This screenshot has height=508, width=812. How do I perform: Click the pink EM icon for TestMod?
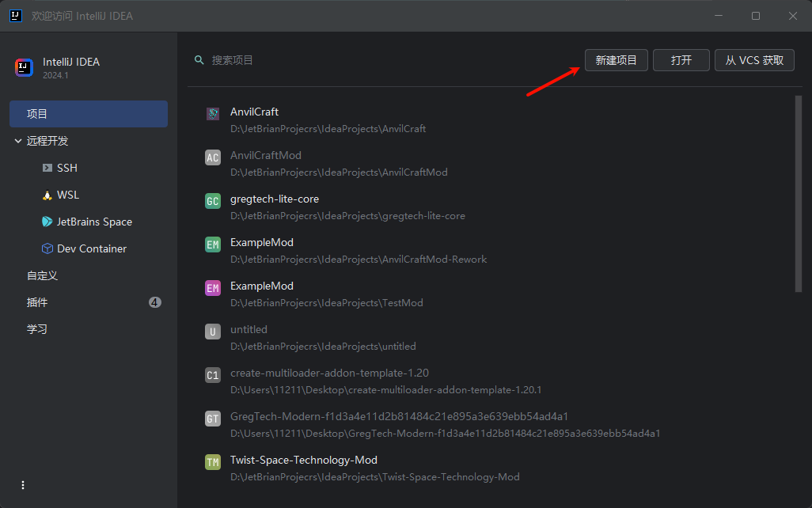212,288
